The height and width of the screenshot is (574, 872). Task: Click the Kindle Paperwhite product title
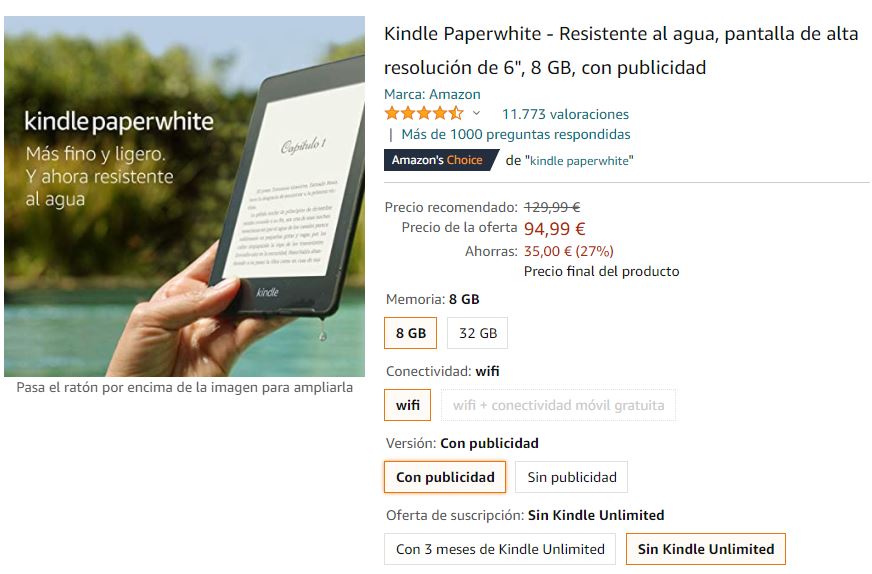click(x=621, y=51)
